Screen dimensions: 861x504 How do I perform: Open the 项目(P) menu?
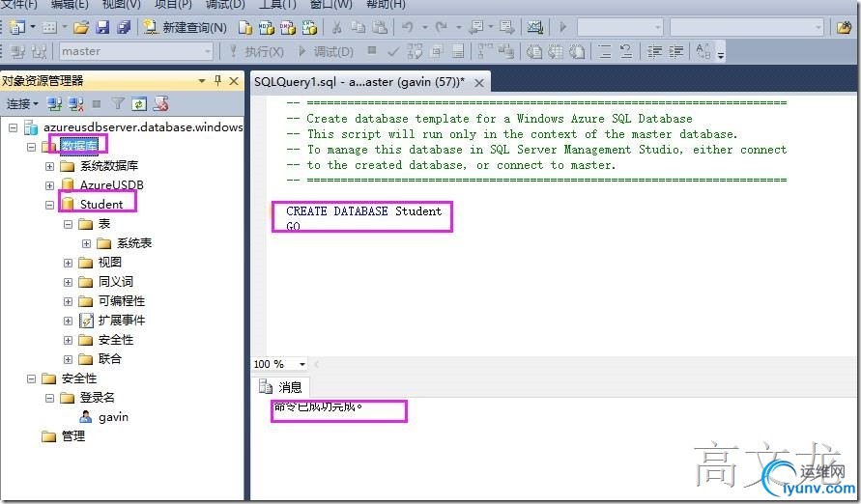tap(173, 5)
